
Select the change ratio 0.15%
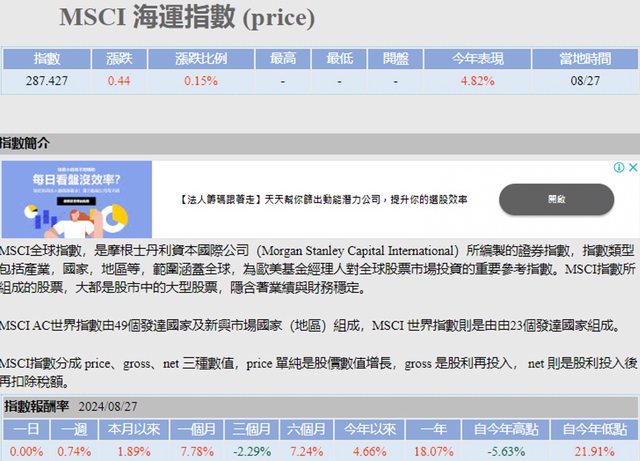[x=201, y=81]
